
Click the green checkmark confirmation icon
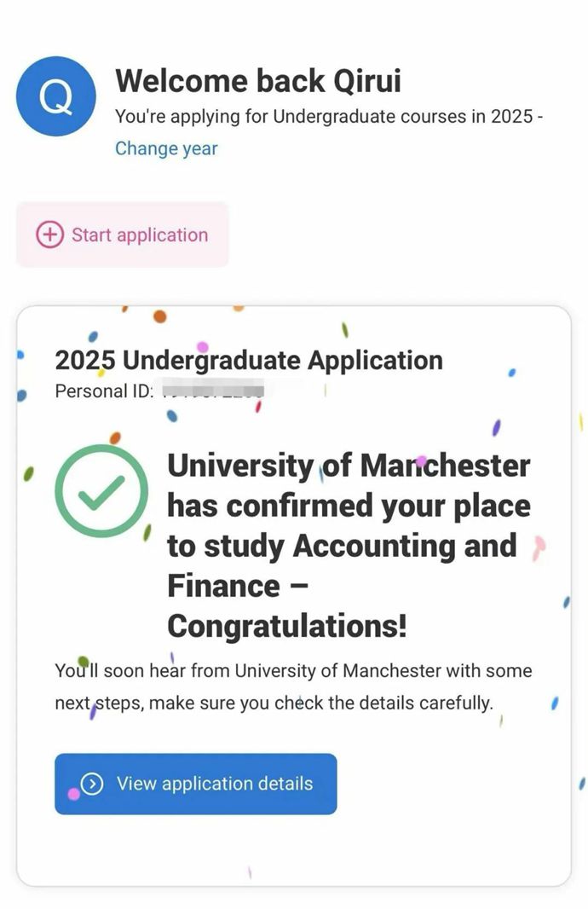(101, 490)
